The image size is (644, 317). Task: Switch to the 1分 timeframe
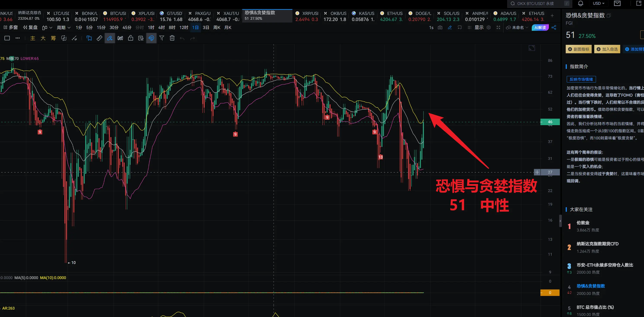point(79,27)
